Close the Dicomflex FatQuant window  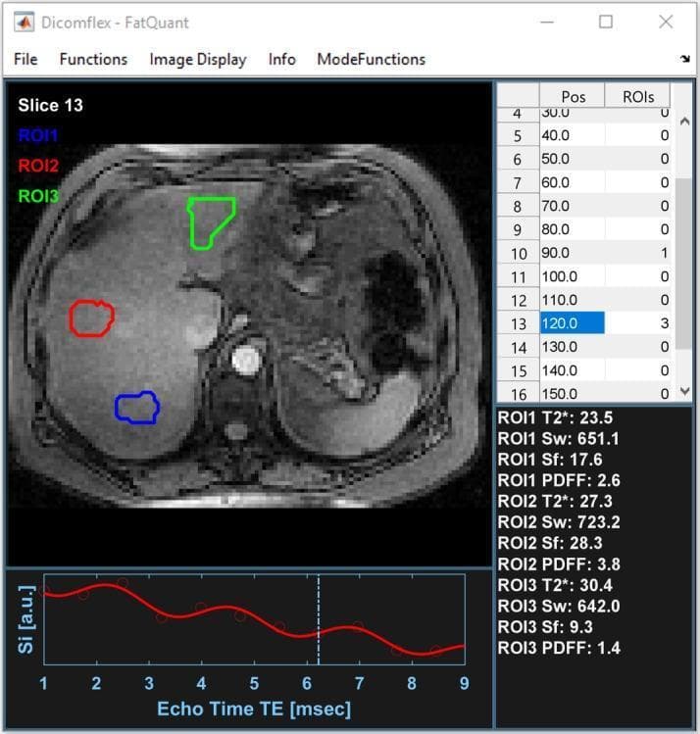coord(666,22)
